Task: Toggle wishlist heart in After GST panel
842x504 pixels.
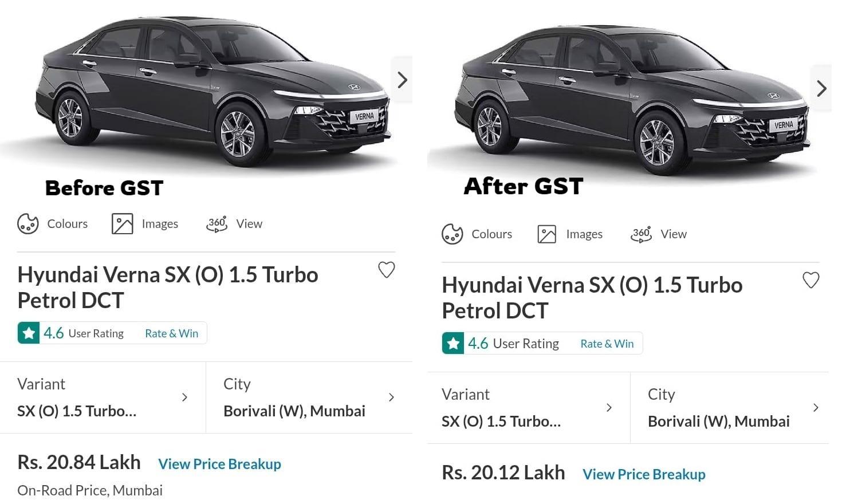Action: pyautogui.click(x=810, y=280)
